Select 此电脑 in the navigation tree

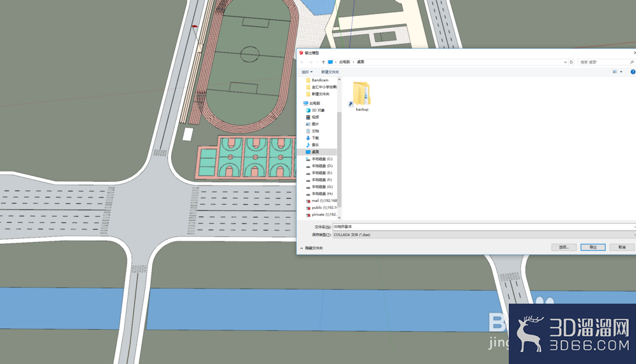[312, 104]
